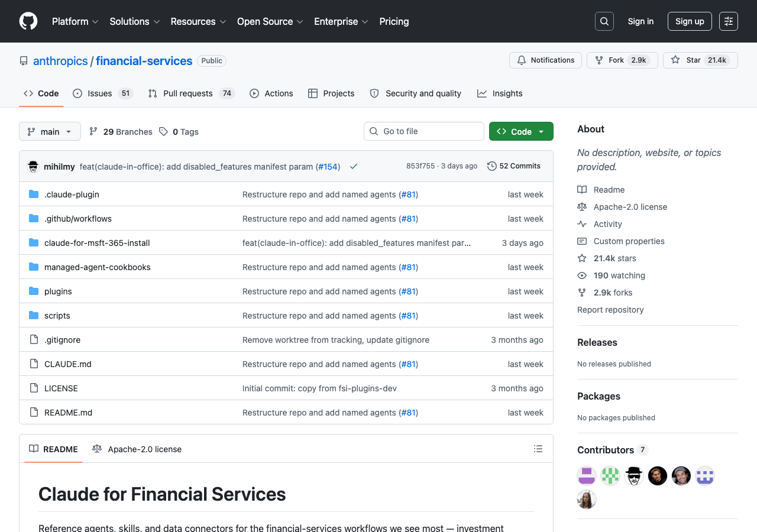Open the Issues tab
Viewport: 757px width, 532px height.
coord(103,93)
